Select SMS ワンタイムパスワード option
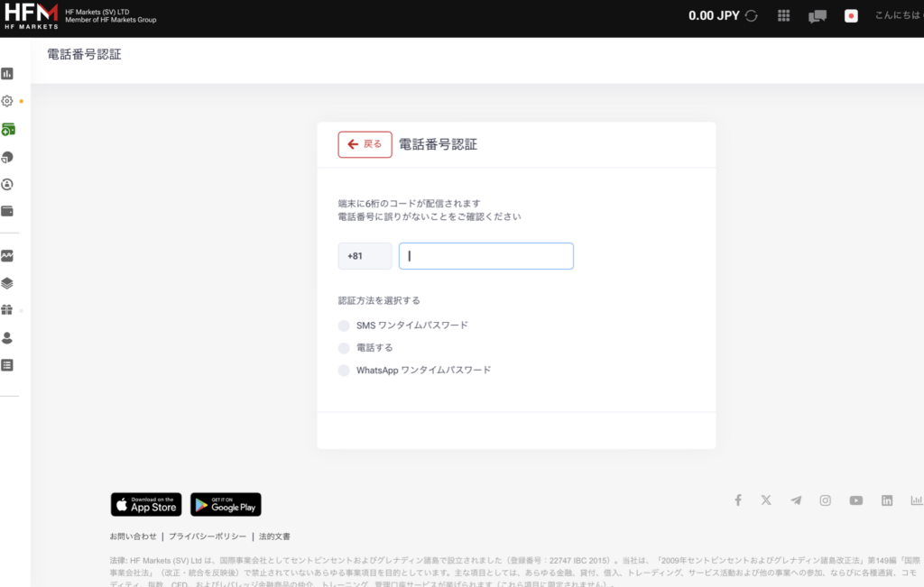 click(344, 326)
